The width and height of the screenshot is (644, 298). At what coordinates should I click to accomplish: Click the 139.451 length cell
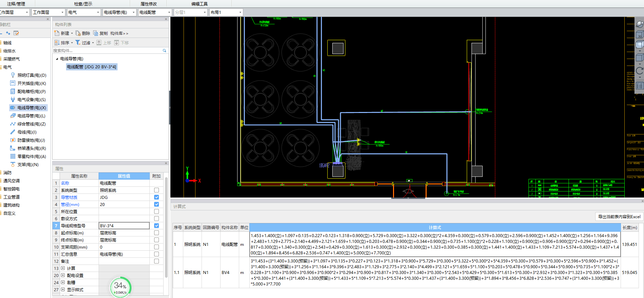pyautogui.click(x=629, y=244)
